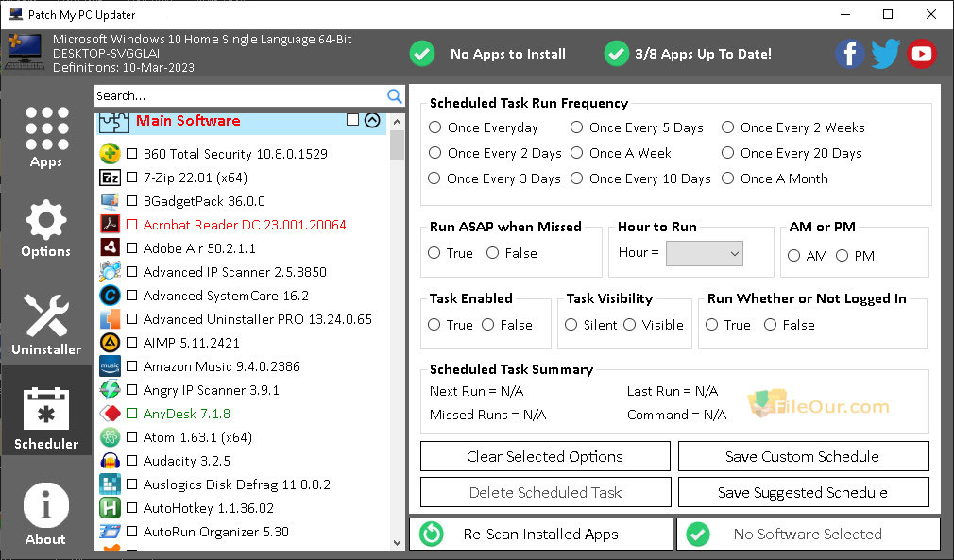Choose Once Every 5 Days frequency
The height and width of the screenshot is (560, 954).
[577, 127]
